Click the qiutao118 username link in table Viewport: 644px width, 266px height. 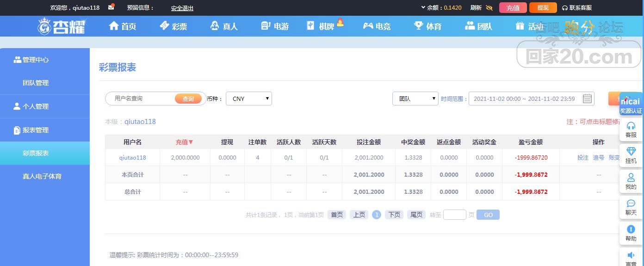click(x=132, y=157)
